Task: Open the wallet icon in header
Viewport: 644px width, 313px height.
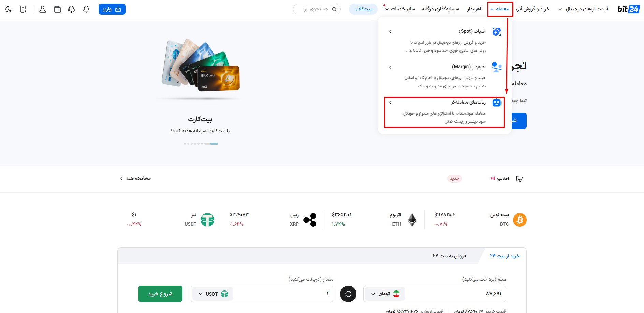Action: (x=58, y=9)
